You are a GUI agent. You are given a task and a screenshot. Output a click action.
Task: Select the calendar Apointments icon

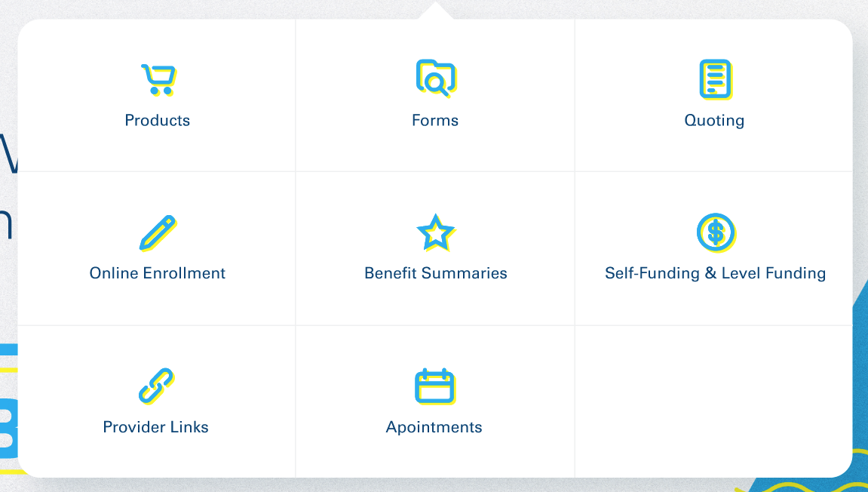pos(435,386)
